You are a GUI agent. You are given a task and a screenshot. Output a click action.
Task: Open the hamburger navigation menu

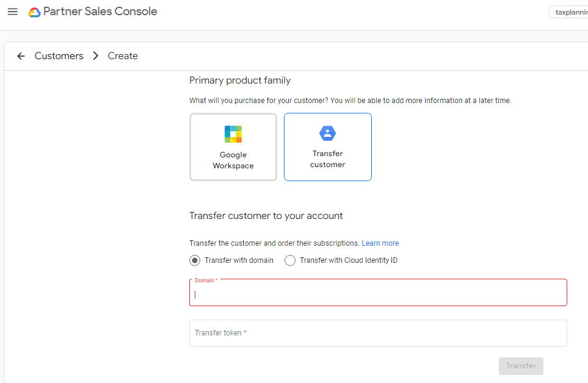coord(13,12)
